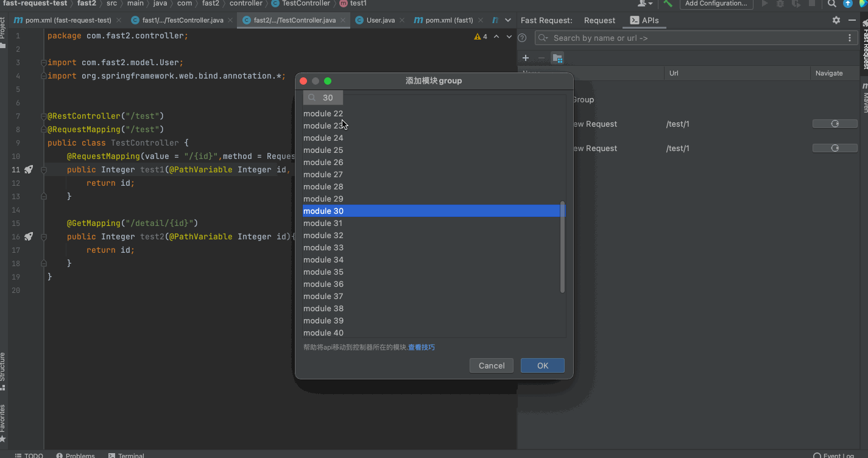Open Fast Request panel settings gear
Screen dimensions: 868x458
(836, 20)
